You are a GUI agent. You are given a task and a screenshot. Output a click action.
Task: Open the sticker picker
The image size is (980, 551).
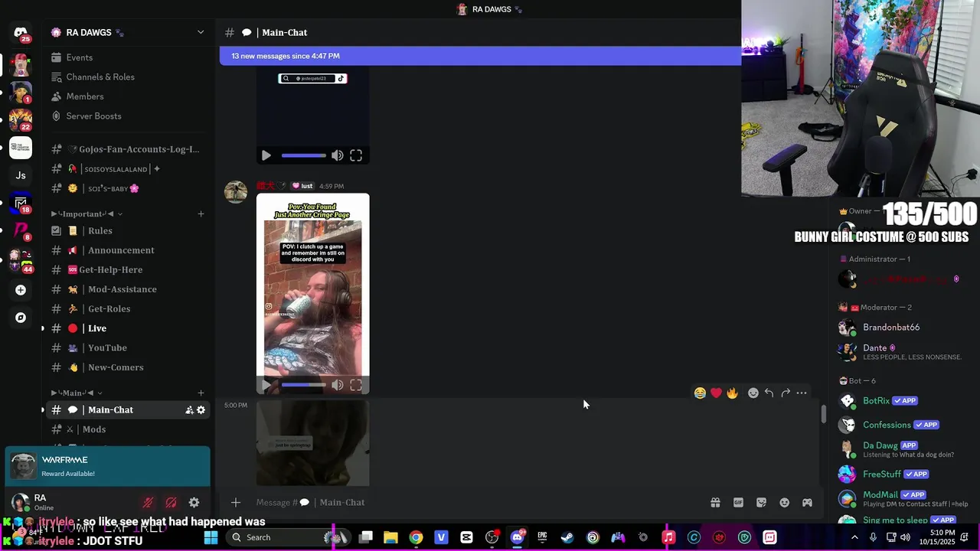(x=761, y=503)
